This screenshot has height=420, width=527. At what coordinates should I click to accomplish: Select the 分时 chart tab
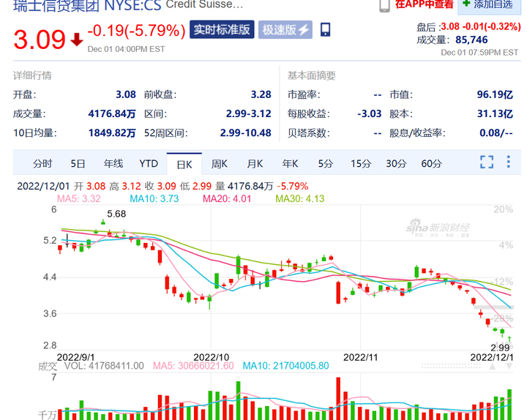point(42,164)
